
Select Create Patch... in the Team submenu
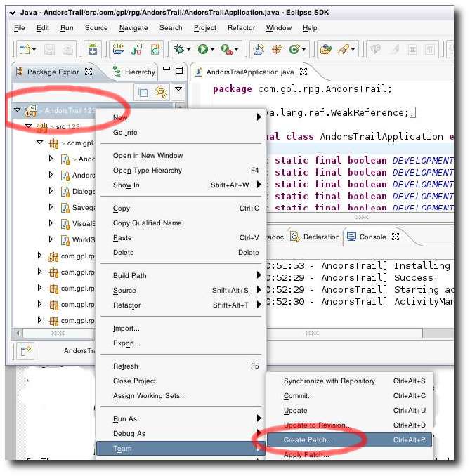point(308,440)
